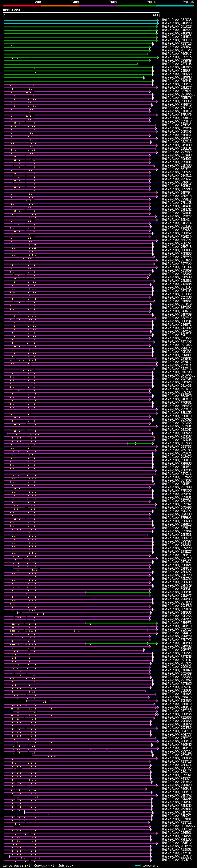
Task: Select hit label UniRef100_C1MUM8
Action: pos(176,78)
